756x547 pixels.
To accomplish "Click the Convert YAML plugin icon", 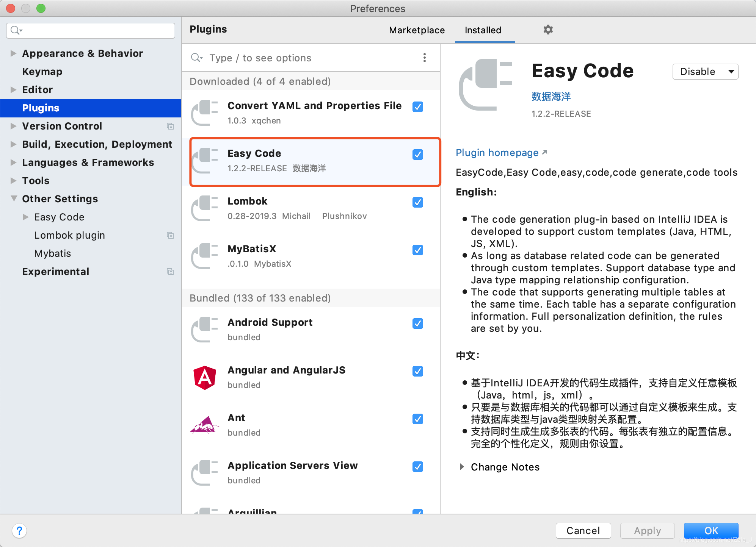I will [x=205, y=113].
